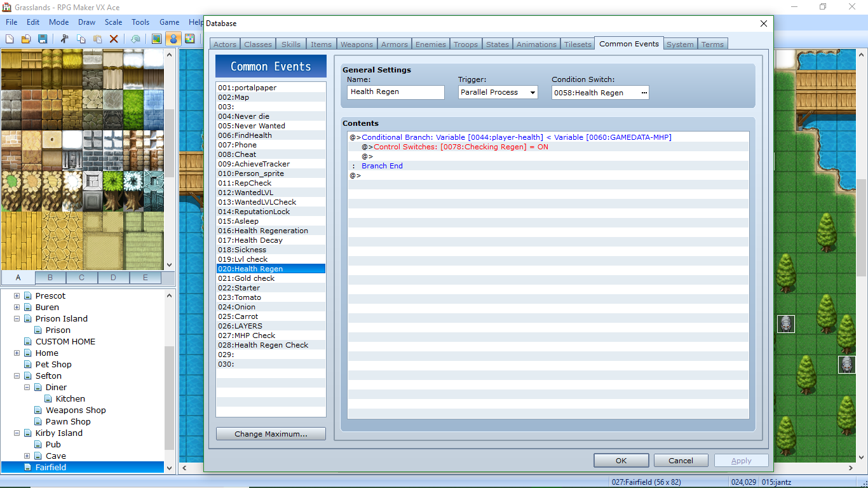The image size is (868, 488).
Task: Click the Paste toolbar icon
Action: pos(97,39)
